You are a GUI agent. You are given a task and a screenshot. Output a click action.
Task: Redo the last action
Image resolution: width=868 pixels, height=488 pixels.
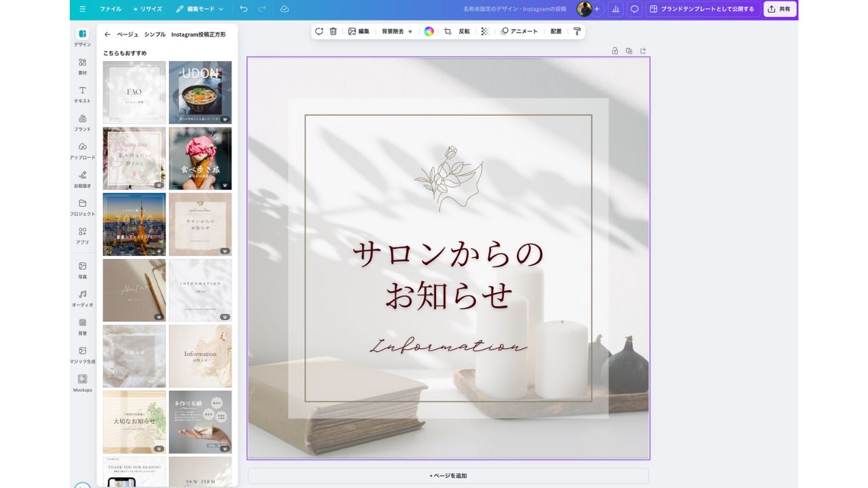(x=262, y=9)
